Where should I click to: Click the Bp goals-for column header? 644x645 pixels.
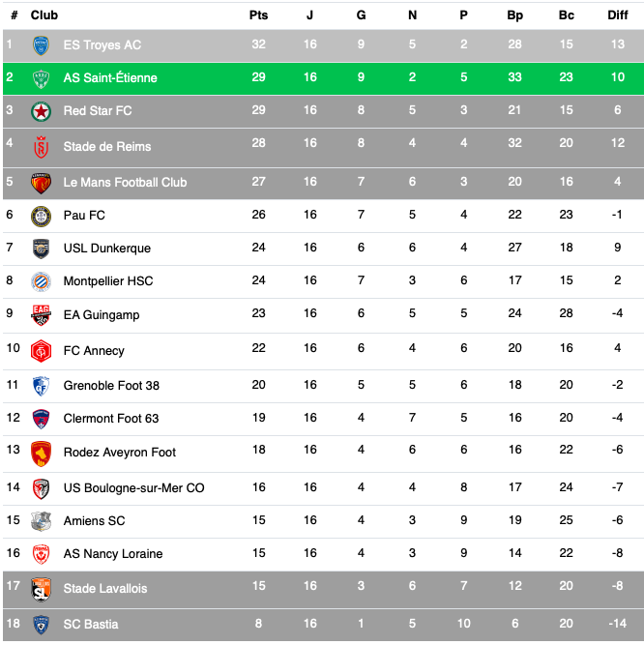pos(514,15)
